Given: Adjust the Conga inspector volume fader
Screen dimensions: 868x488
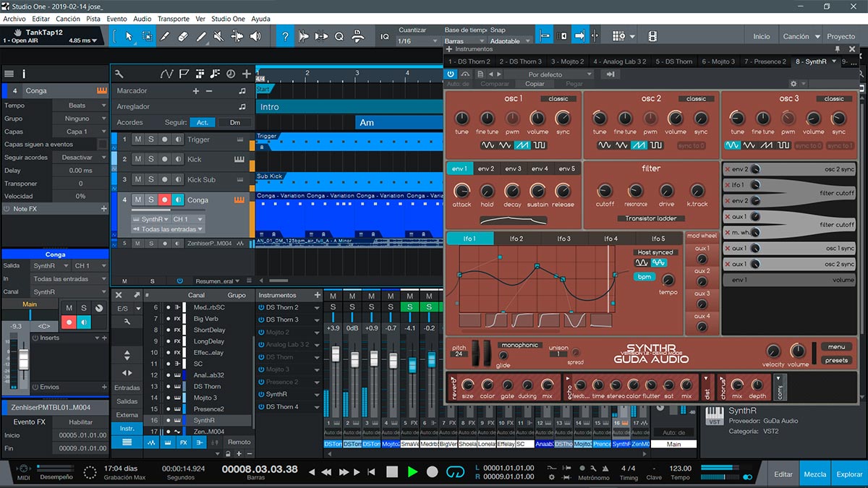Looking at the screenshot, I should point(23,359).
